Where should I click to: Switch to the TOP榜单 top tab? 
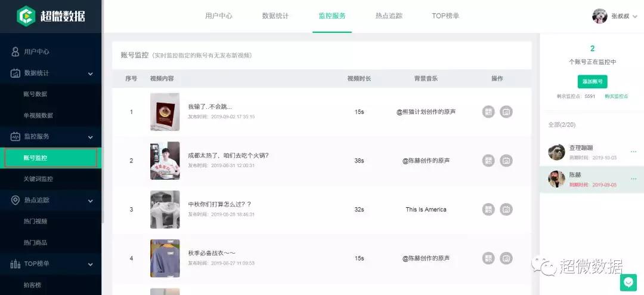point(445,16)
